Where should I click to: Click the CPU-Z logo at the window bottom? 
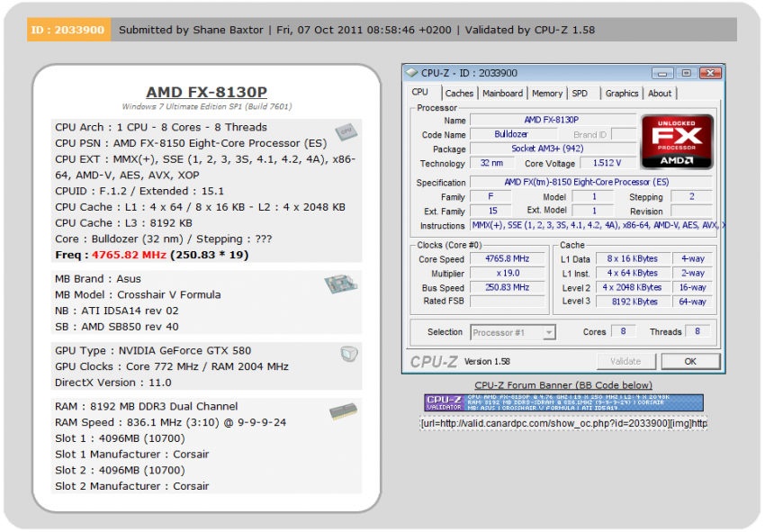tap(436, 361)
